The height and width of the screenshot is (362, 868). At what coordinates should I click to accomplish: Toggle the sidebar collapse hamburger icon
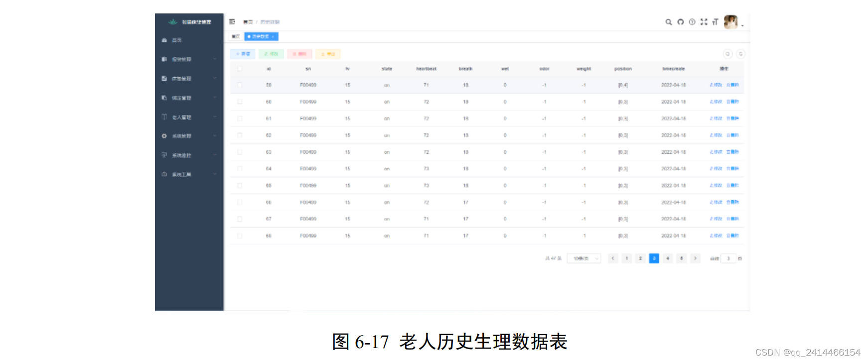232,22
